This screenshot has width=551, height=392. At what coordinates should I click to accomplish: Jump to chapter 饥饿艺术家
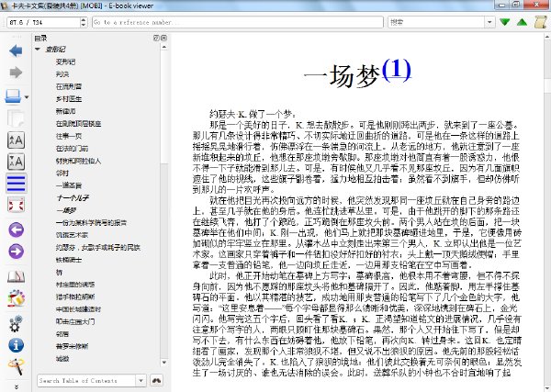(72, 235)
